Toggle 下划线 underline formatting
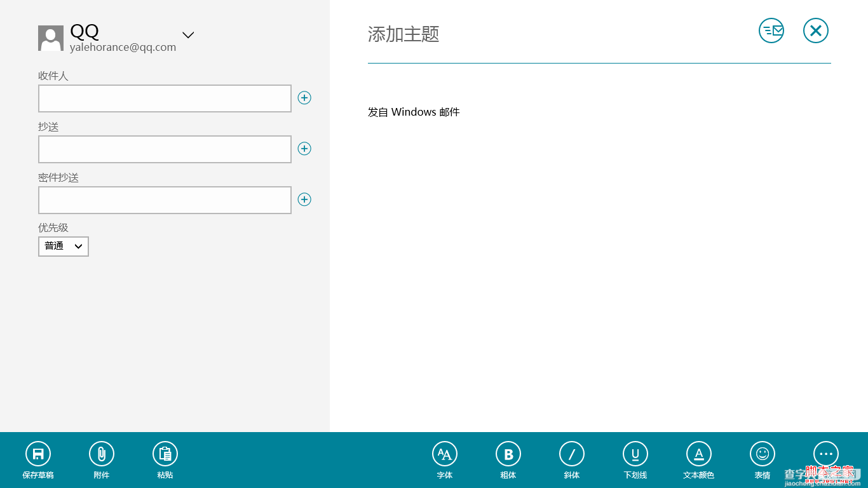This screenshot has height=488, width=868. [635, 454]
